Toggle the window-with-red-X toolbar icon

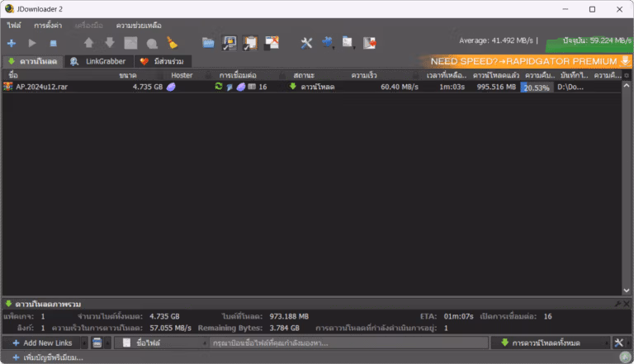pos(272,42)
